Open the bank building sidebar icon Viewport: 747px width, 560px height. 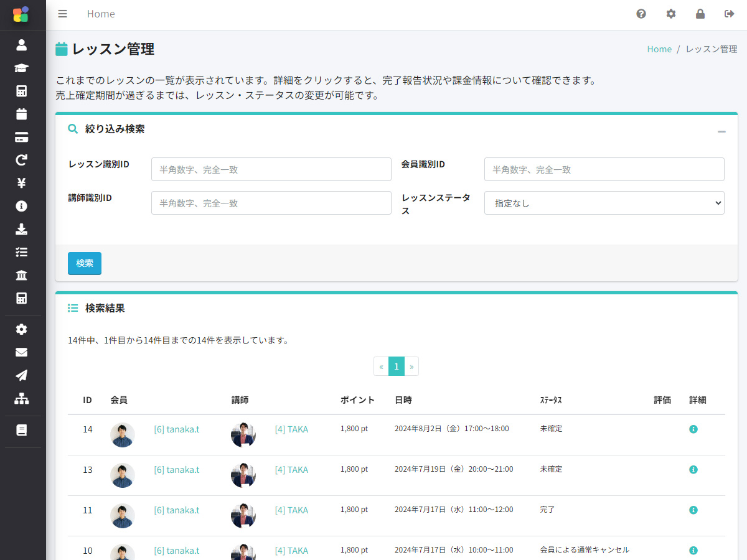22,275
